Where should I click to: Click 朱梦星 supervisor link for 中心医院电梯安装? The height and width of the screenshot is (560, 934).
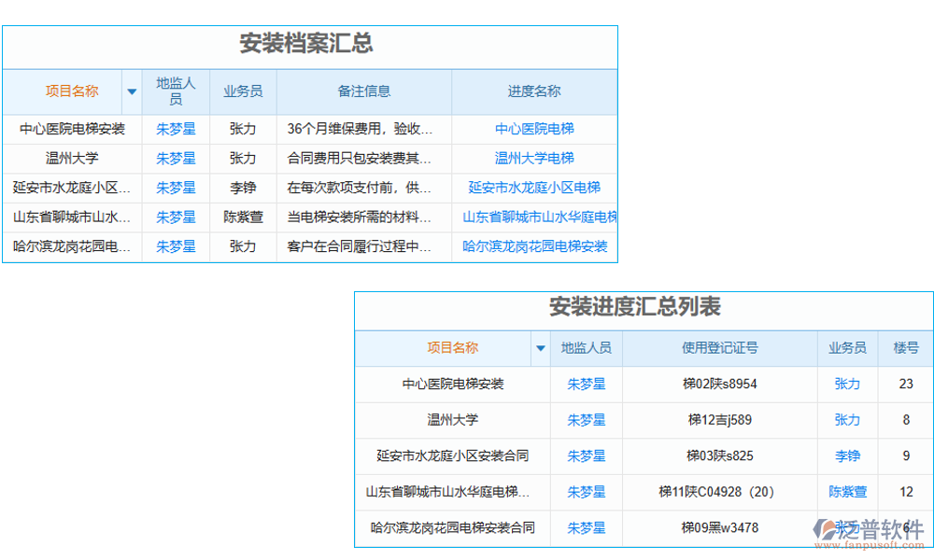coord(176,129)
